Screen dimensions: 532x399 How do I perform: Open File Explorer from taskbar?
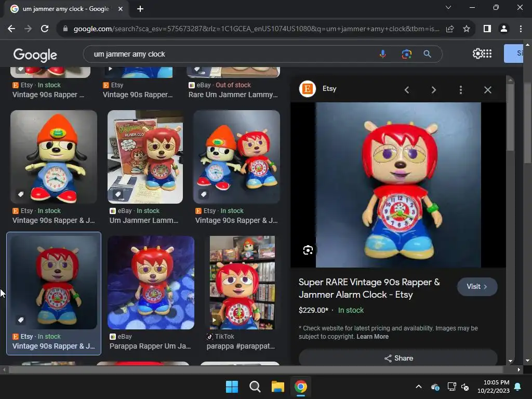[277, 387]
